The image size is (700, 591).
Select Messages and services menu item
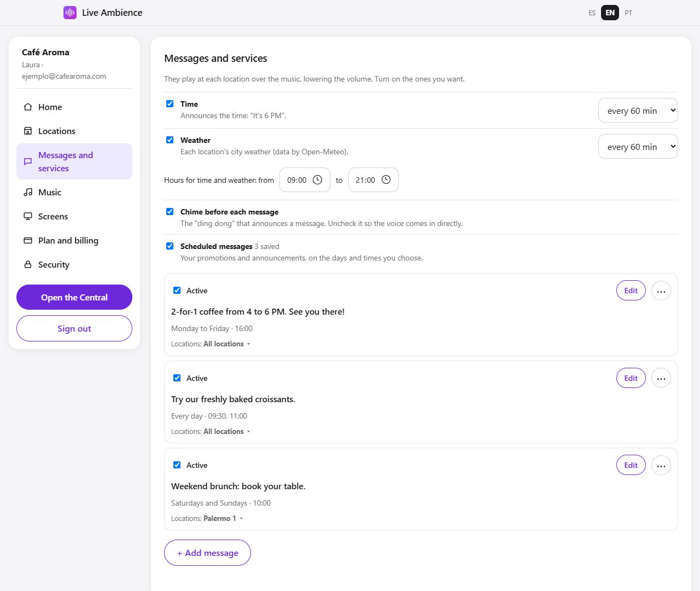74,161
